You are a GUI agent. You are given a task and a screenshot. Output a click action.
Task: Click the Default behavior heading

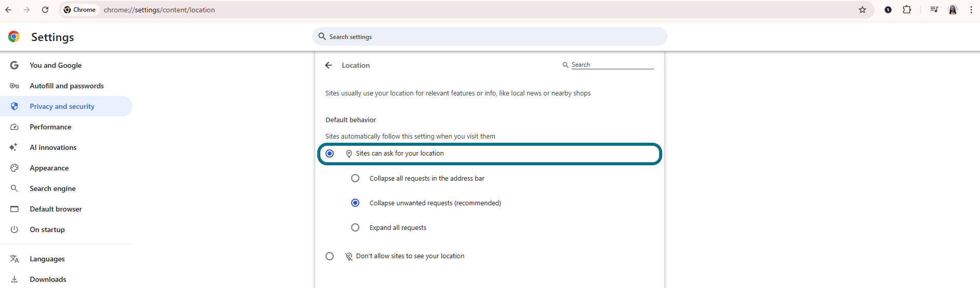point(351,120)
